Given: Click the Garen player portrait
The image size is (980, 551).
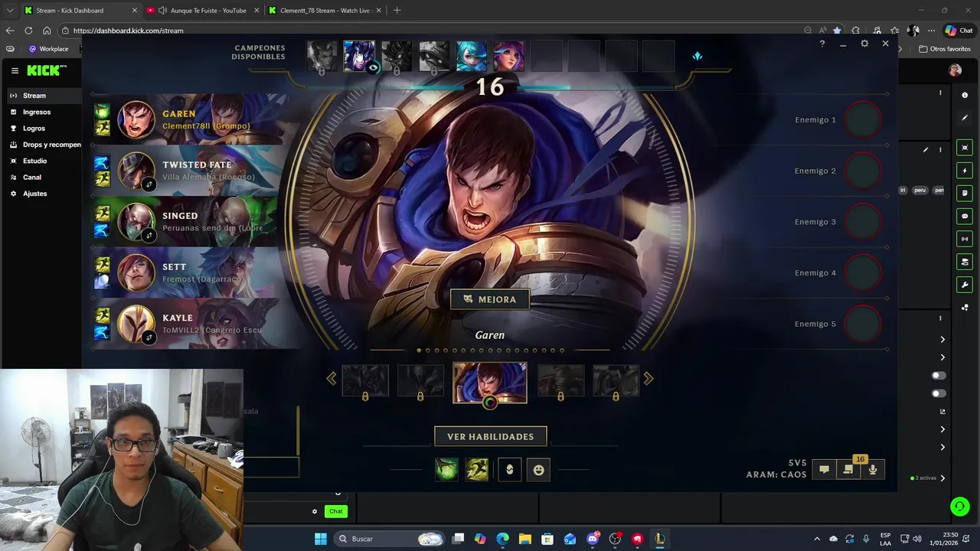Looking at the screenshot, I should click(x=136, y=120).
